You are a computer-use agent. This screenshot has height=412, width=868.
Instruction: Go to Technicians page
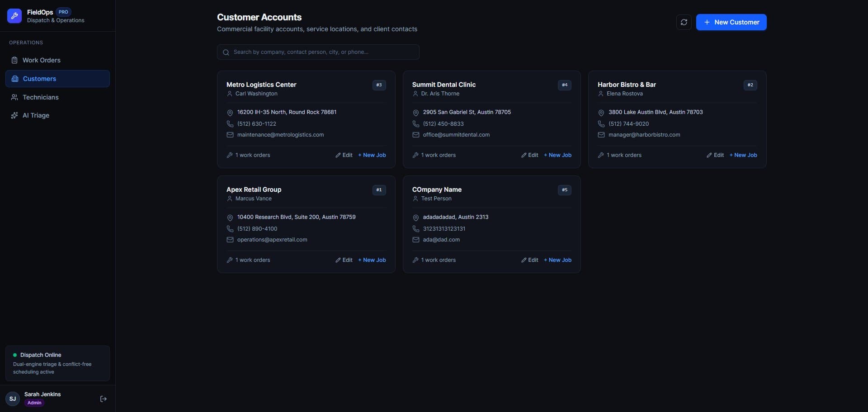pyautogui.click(x=57, y=97)
